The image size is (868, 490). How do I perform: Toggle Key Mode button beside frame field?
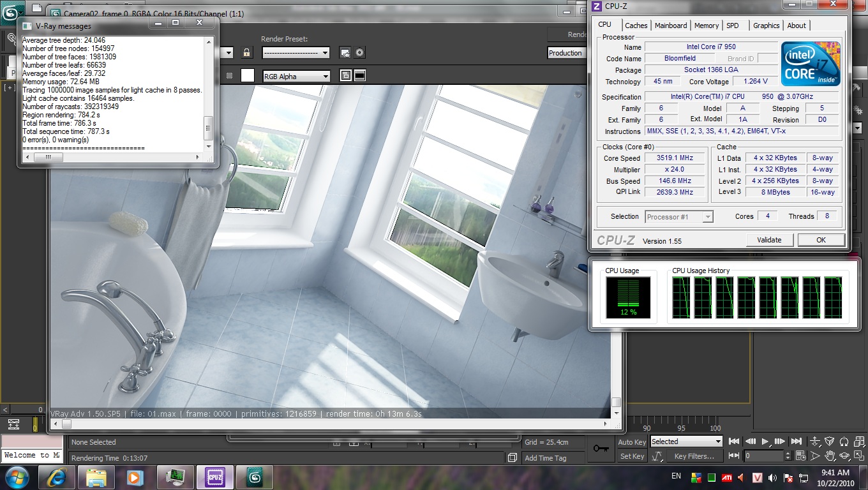pyautogui.click(x=735, y=456)
